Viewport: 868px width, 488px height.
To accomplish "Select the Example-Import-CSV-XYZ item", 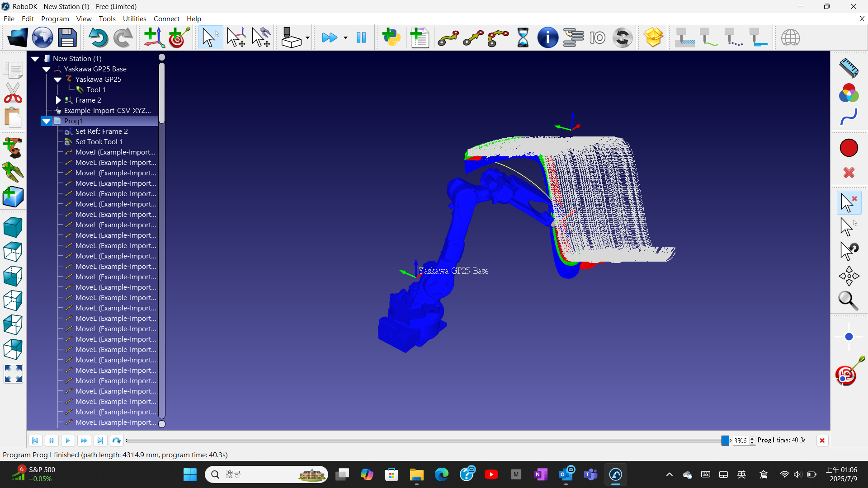I will coord(108,111).
